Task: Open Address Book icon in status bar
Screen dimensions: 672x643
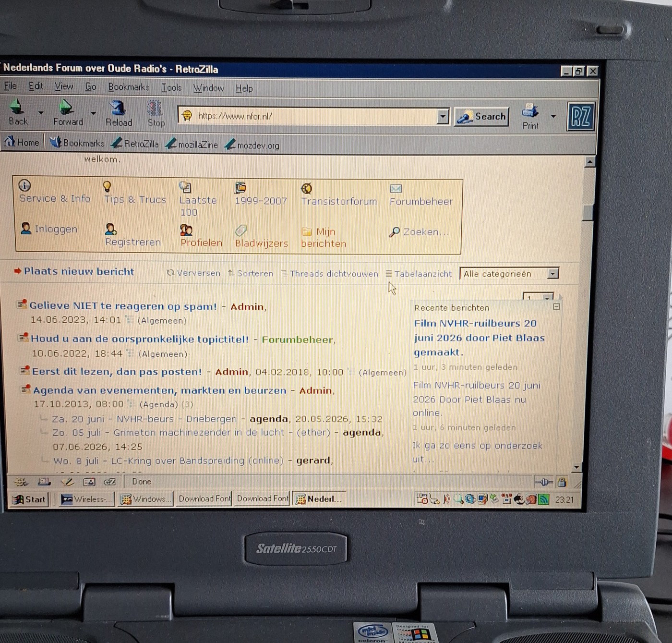Action: pyautogui.click(x=89, y=482)
